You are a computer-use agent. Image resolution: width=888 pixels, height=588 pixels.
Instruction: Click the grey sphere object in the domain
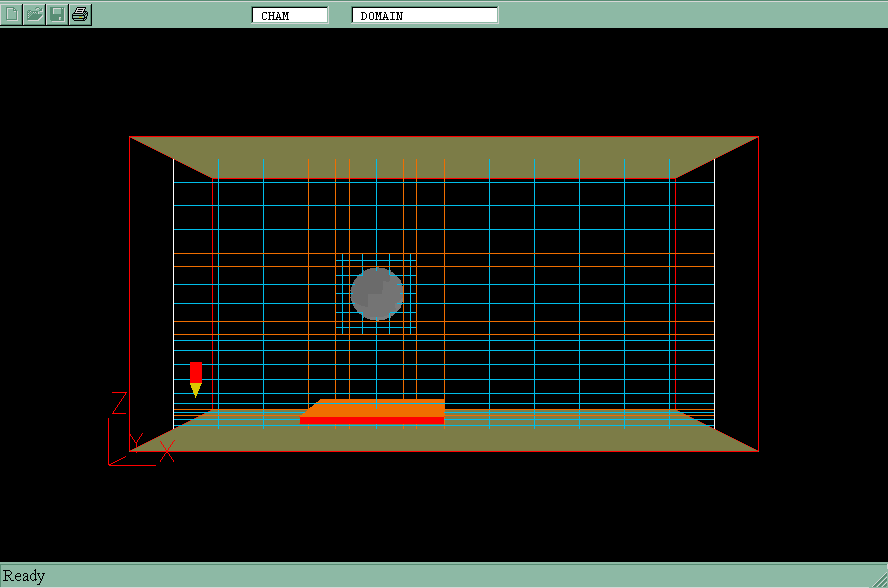(x=377, y=294)
